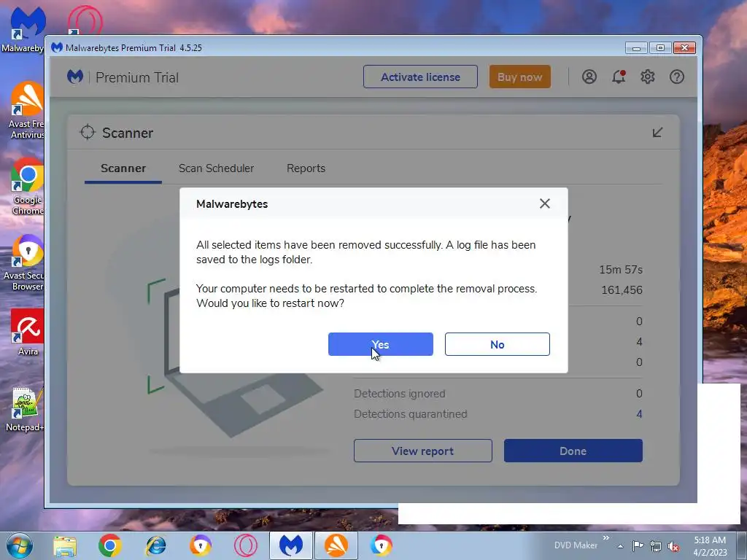The height and width of the screenshot is (560, 747).
Task: Open Chrome from the taskbar
Action: [110, 545]
